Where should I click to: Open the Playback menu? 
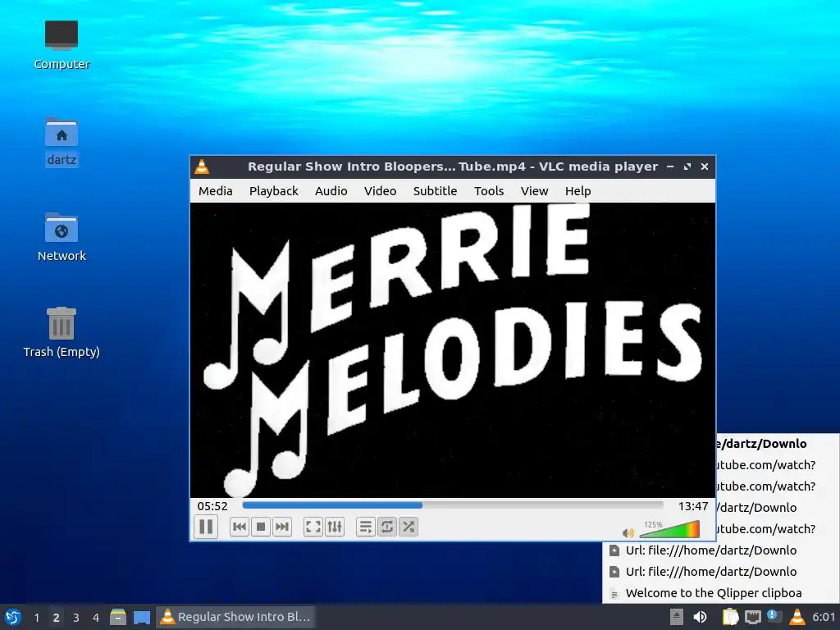click(274, 191)
